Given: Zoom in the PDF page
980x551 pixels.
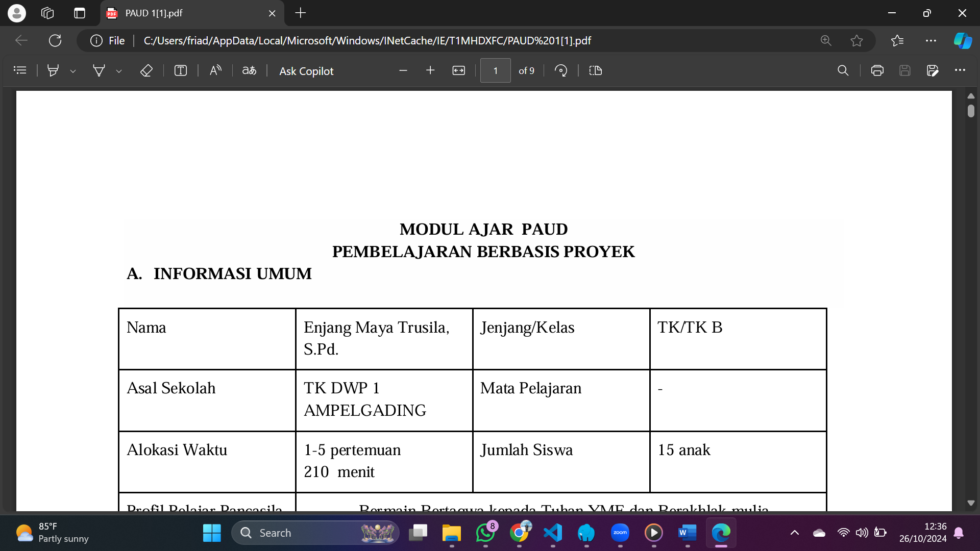Looking at the screenshot, I should point(430,70).
